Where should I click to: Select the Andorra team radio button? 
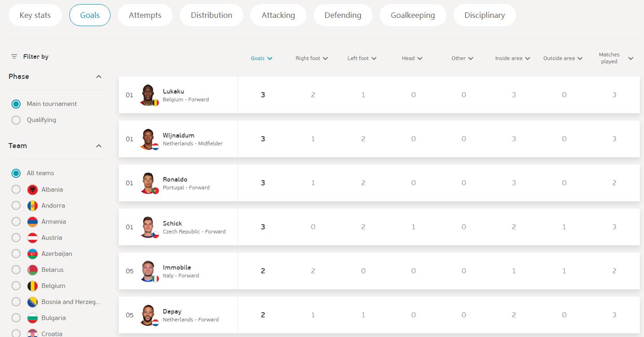coord(16,205)
